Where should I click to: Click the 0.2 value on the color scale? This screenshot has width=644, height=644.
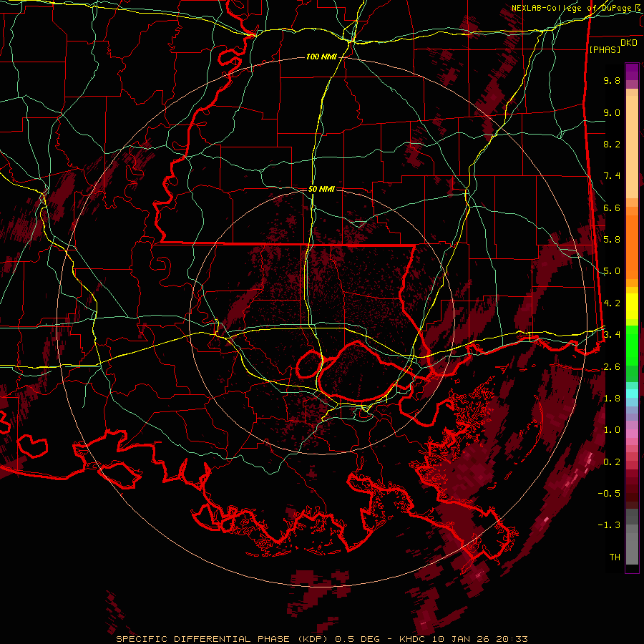pyautogui.click(x=612, y=462)
